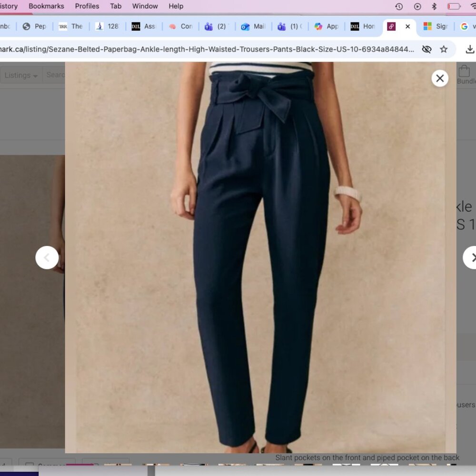Viewport: 476px width, 476px height.
Task: Close the active Poshmark tab
Action: pos(408,26)
